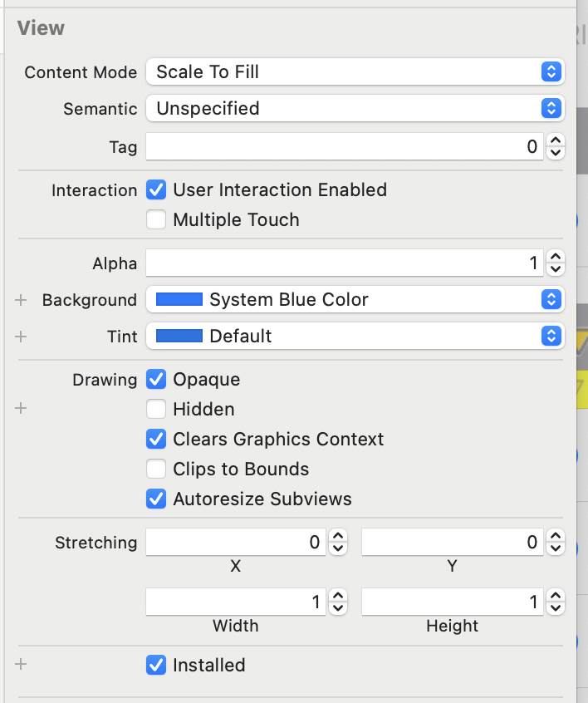Click the plus icon beside Hidden
Screen dimensions: 588x703
click(22, 409)
